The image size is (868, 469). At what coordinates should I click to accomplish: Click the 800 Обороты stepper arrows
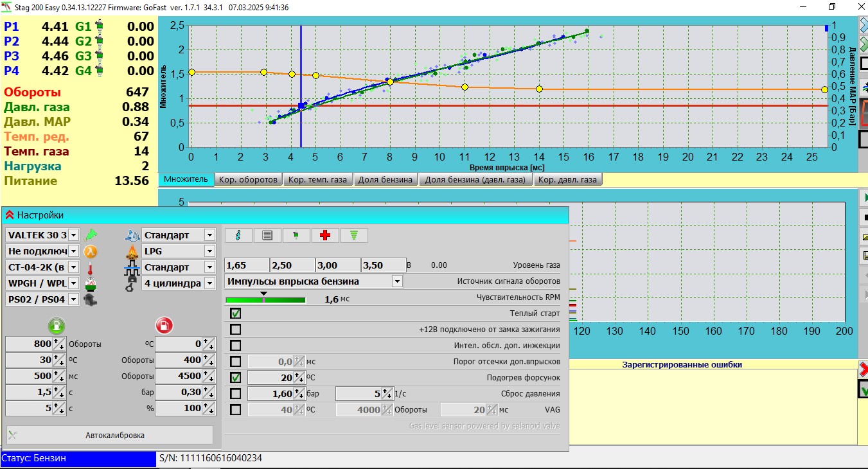click(x=59, y=344)
